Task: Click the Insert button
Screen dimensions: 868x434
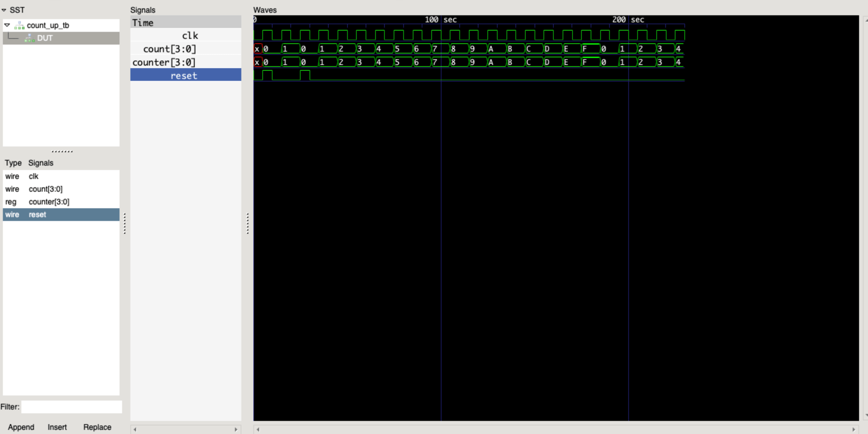Action: click(57, 427)
